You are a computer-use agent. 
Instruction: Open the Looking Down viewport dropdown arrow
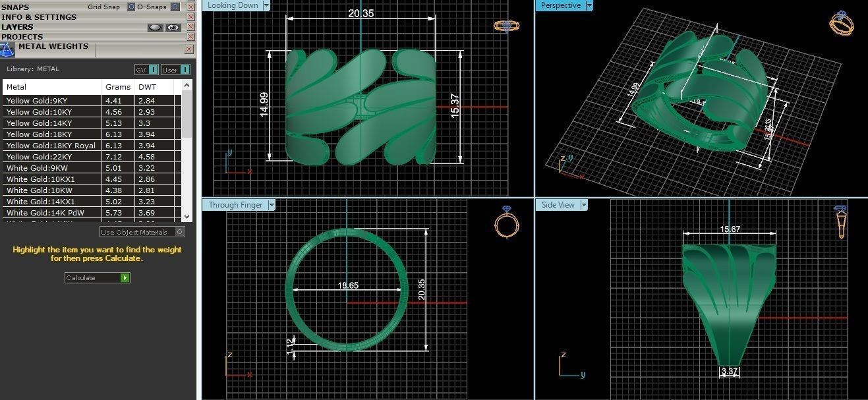pyautogui.click(x=266, y=5)
